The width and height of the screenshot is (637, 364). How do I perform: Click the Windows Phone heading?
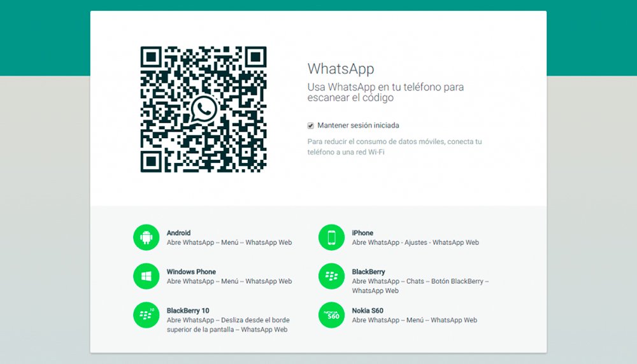[191, 272]
